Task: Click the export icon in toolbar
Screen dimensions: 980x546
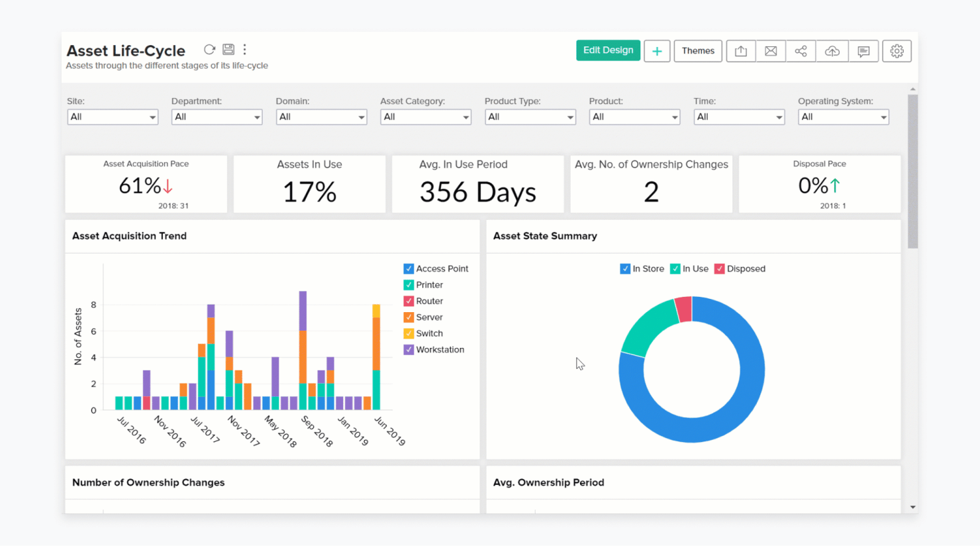Action: [741, 51]
